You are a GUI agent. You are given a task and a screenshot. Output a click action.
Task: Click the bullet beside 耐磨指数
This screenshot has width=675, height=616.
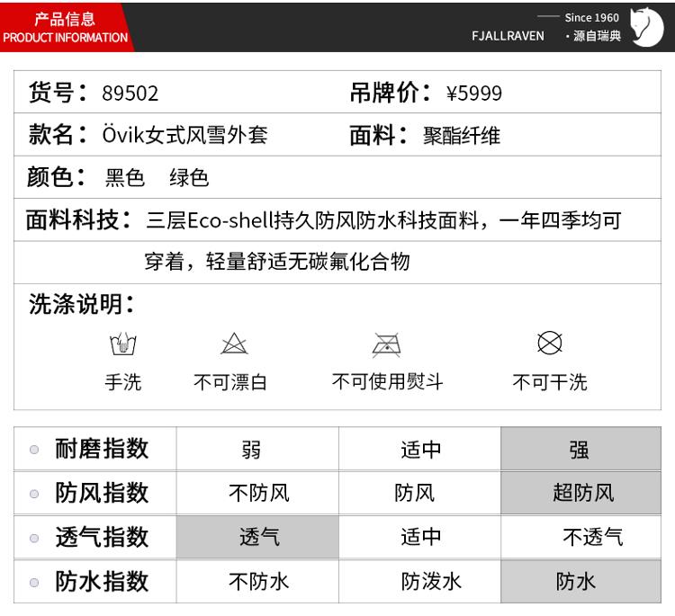[x=34, y=449]
